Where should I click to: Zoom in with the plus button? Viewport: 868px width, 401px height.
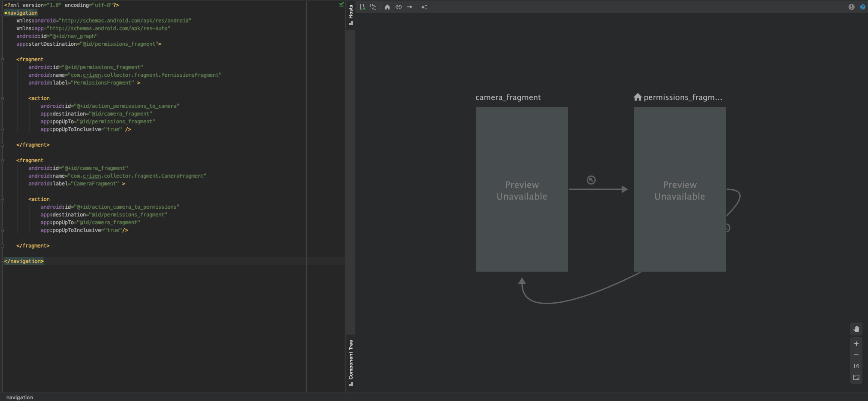(856, 344)
